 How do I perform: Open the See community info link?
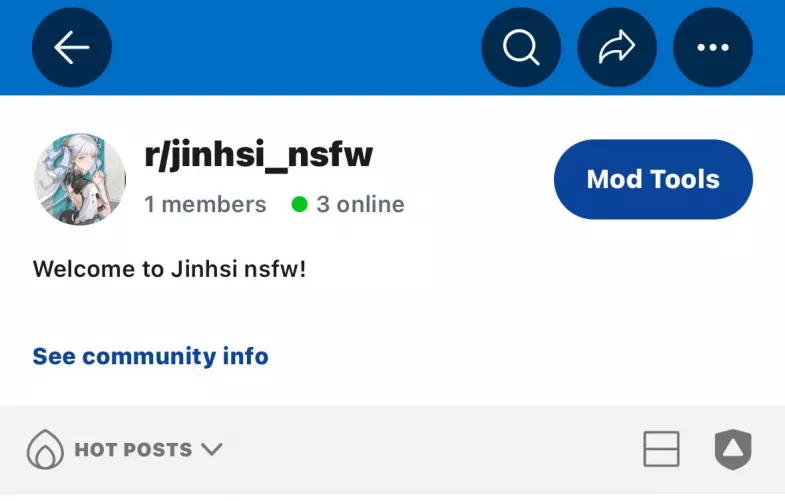[x=151, y=356]
